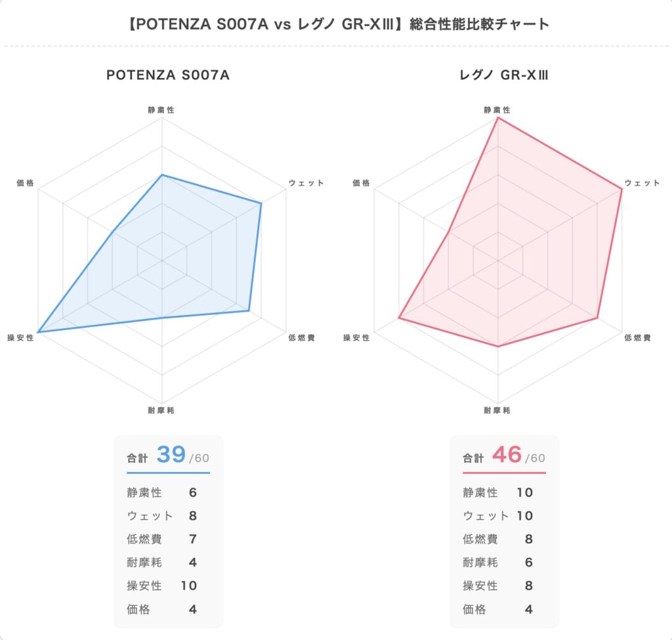Screen dimensions: 672x640
Task: Select the レグノ GR-XⅢ chart heading
Action: point(503,75)
